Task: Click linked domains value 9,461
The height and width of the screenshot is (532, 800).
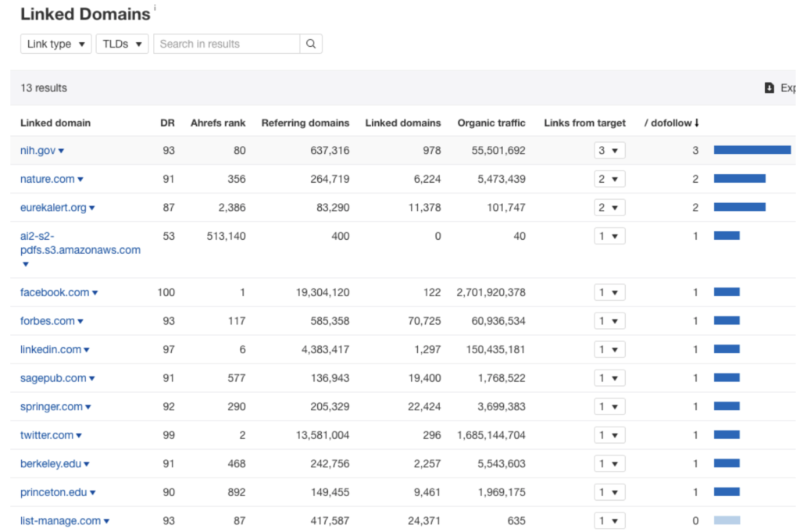Action: coord(427,492)
